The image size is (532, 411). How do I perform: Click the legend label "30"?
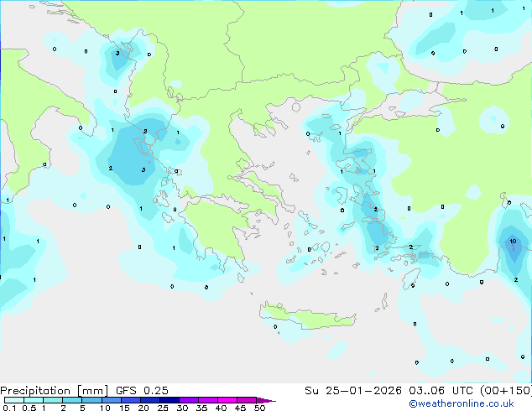click(183, 408)
